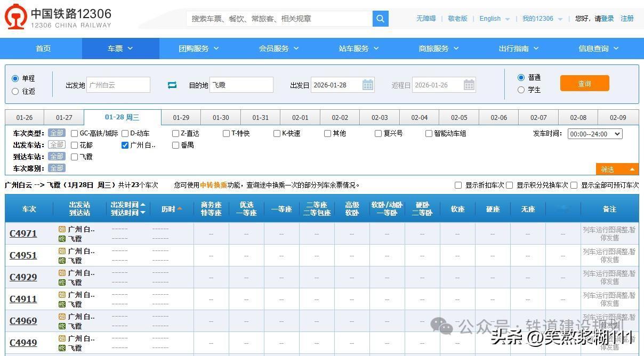This screenshot has height=356, width=644.
Task: Select the 单程 one-way radio button
Action: coord(15,78)
